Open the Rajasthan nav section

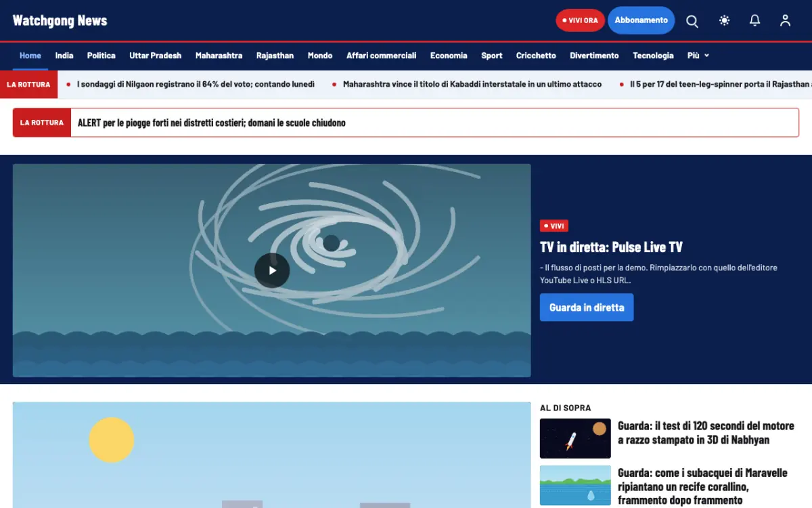point(275,56)
